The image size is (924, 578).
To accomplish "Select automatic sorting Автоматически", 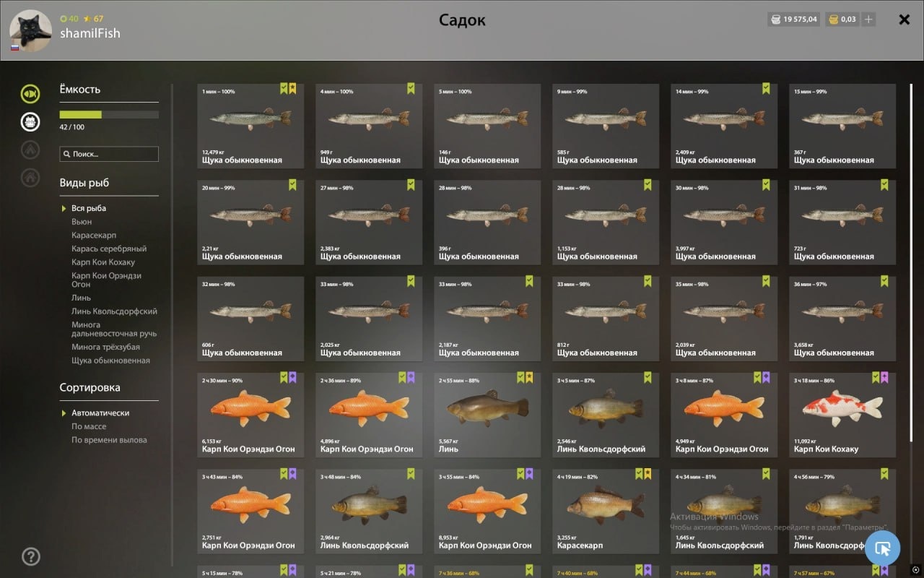I will tap(100, 413).
